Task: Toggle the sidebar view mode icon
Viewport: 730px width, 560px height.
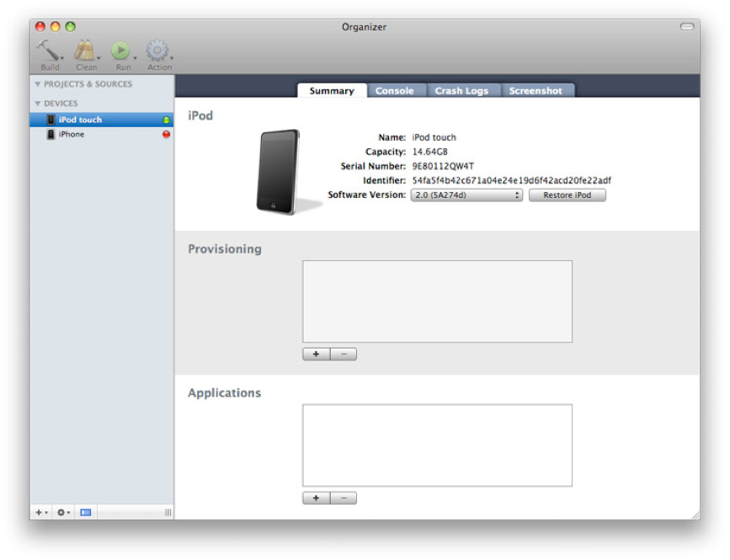Action: 86,513
